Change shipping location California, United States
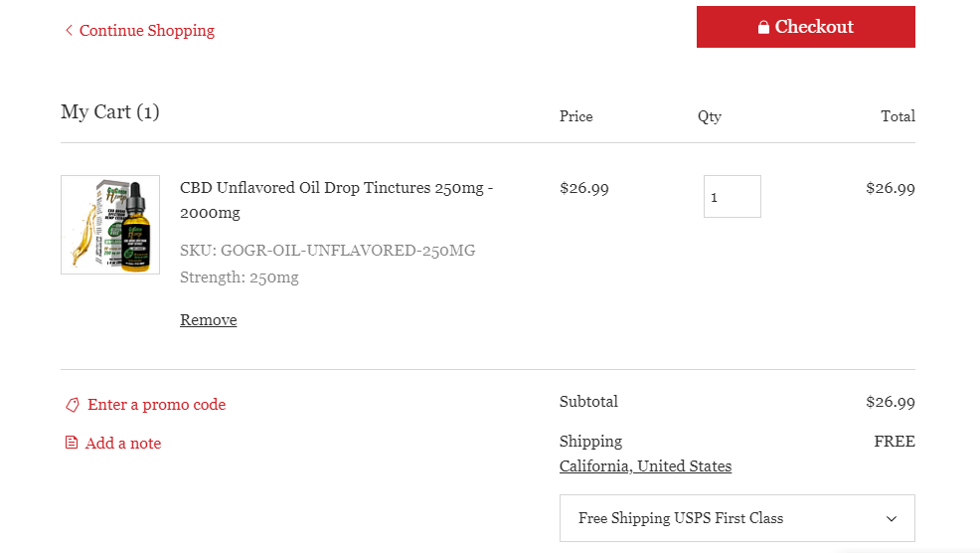This screenshot has height=553, width=980. coord(645,466)
